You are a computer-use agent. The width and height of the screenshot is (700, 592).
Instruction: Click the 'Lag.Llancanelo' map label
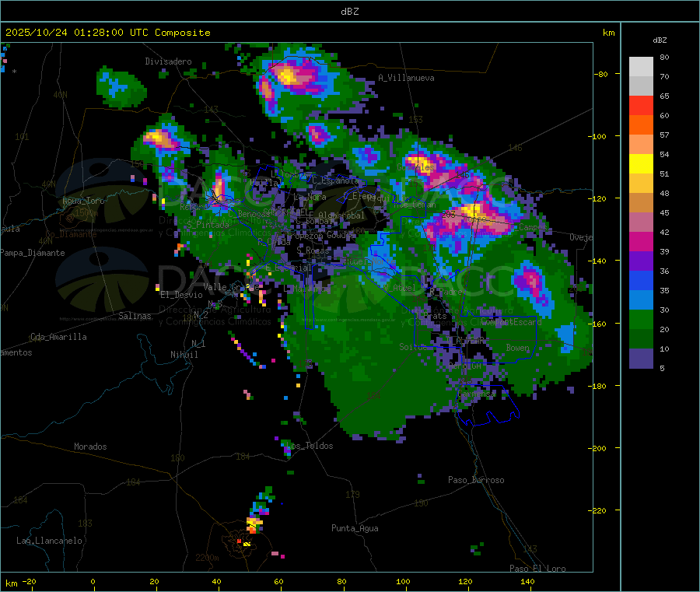coord(49,541)
